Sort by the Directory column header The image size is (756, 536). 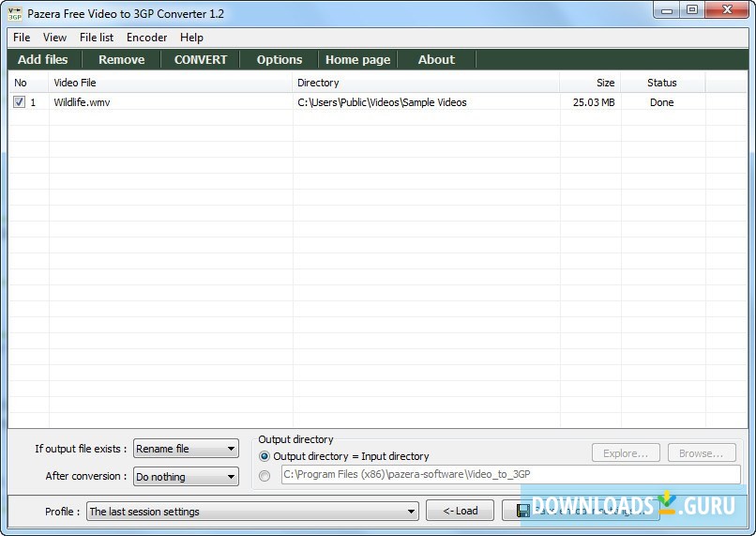(426, 83)
